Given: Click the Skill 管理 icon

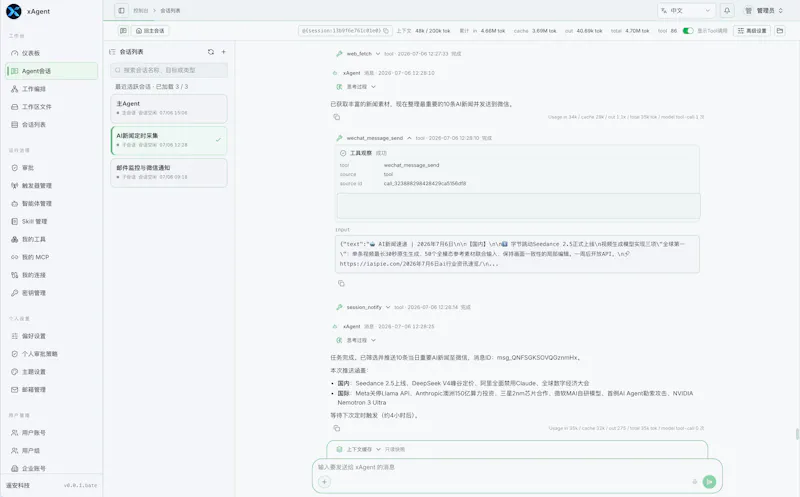Looking at the screenshot, I should tap(14, 221).
